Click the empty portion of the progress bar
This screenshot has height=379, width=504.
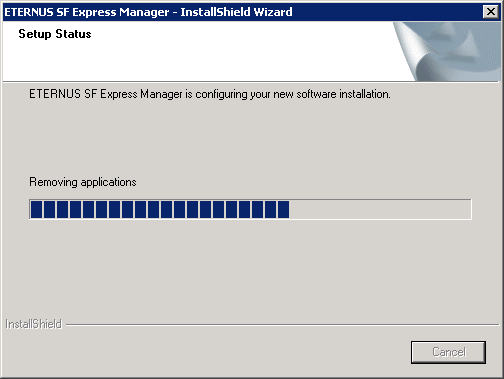(x=380, y=209)
